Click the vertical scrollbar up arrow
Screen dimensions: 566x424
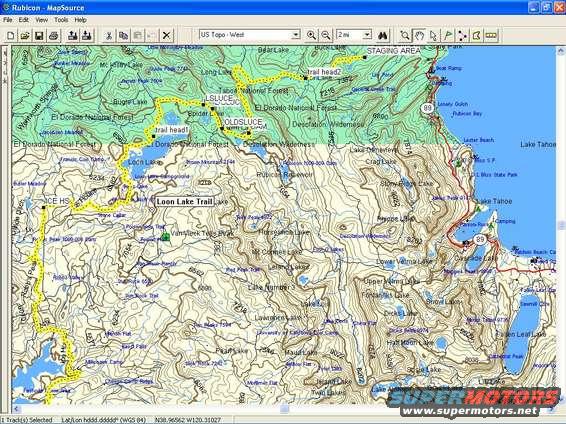(x=561, y=52)
